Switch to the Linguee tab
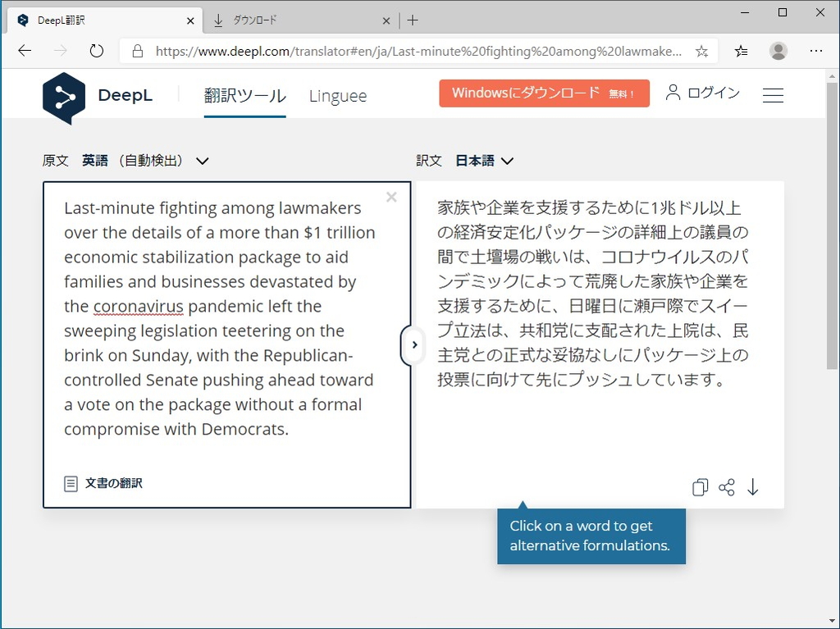The image size is (840, 629). coord(337,96)
